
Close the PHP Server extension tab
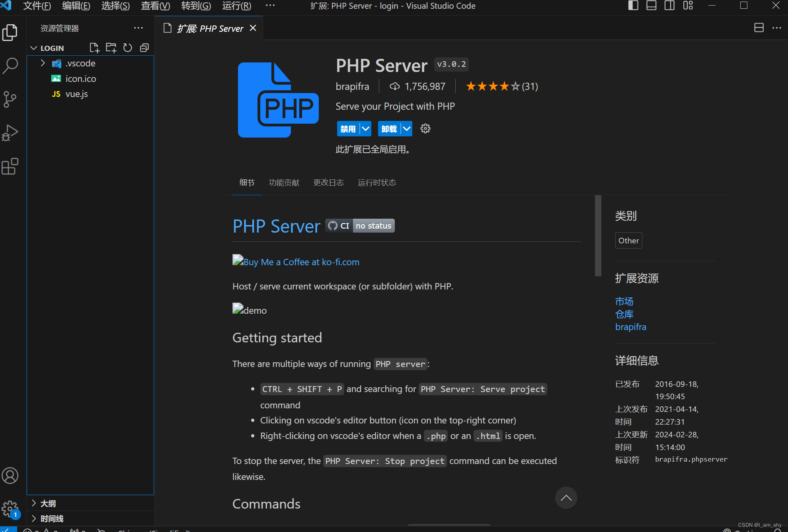[x=253, y=28]
